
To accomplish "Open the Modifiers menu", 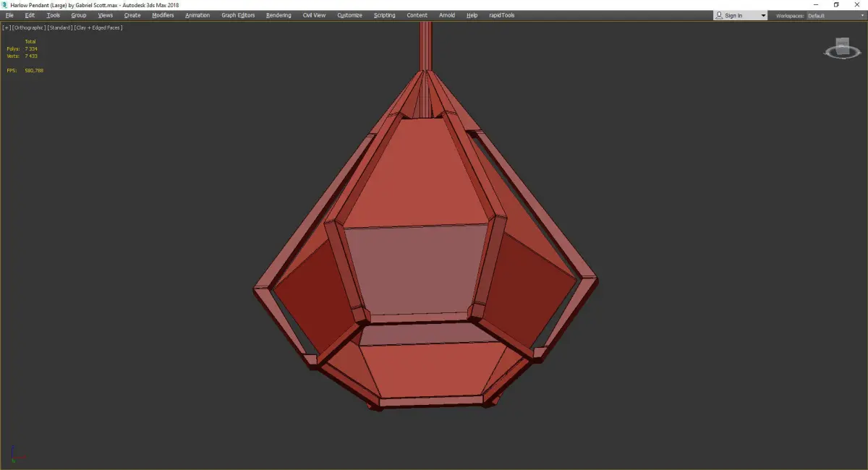I will click(163, 15).
